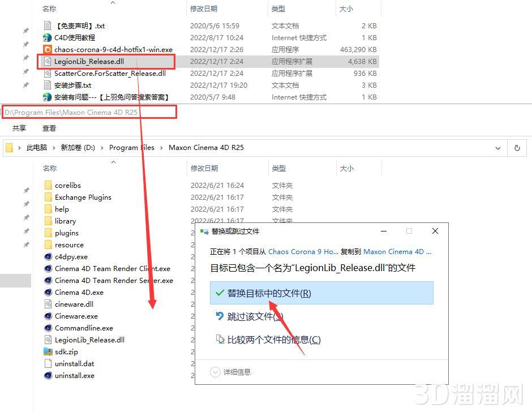Image resolution: width=532 pixels, height=412 pixels.
Task: Sort by 修改日期 column header in lower window
Action: click(204, 168)
